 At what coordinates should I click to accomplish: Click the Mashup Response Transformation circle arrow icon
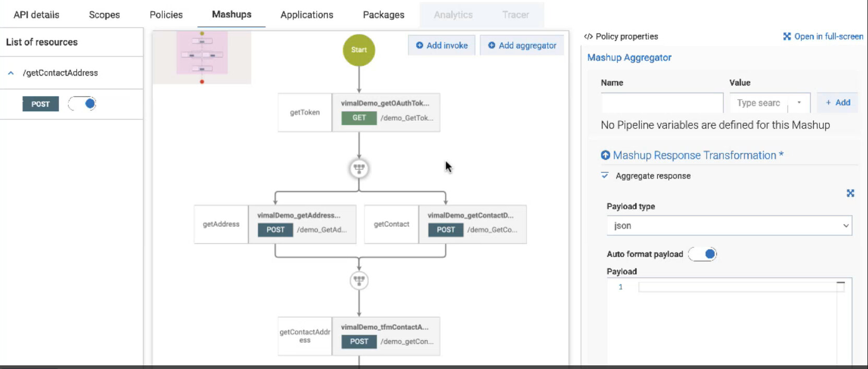[x=606, y=155]
